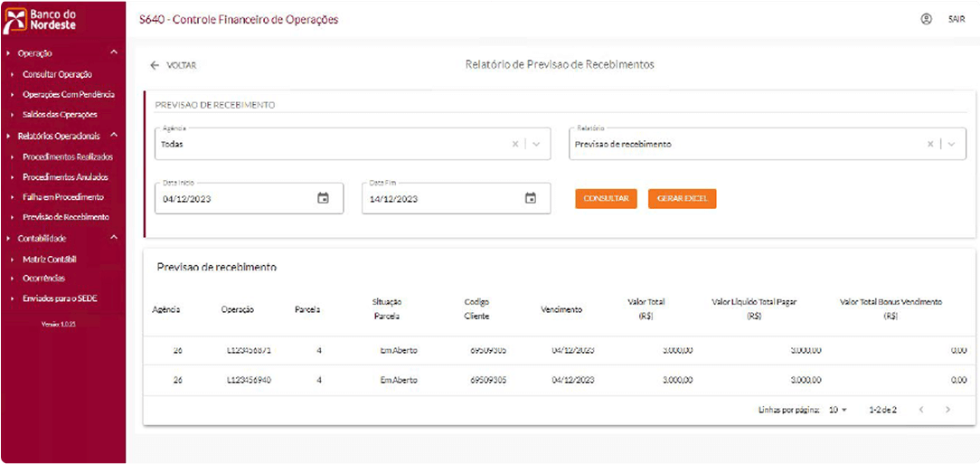Collapse the Operação menu section

[114, 53]
